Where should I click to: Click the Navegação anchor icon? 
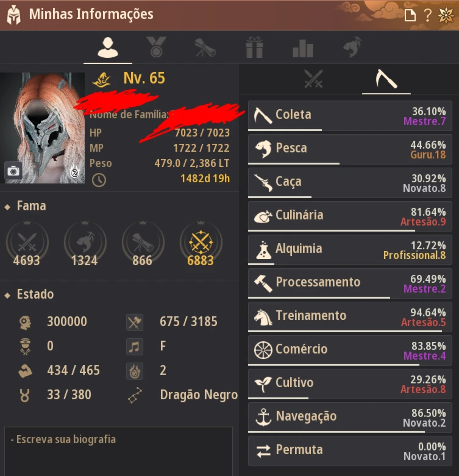point(263,417)
